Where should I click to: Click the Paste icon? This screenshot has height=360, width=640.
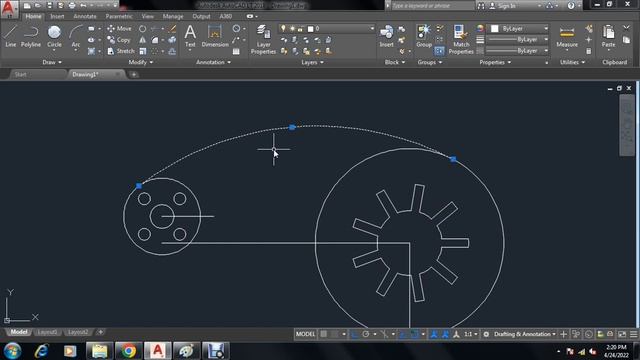[x=608, y=36]
